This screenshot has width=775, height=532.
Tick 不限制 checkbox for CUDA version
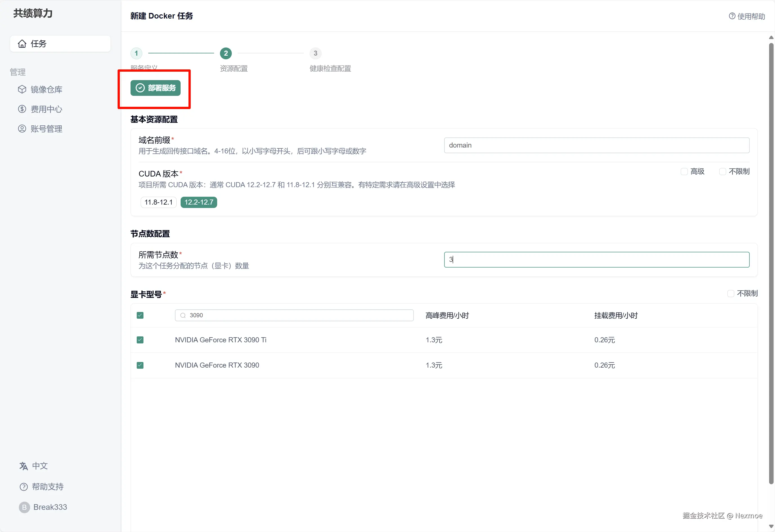723,171
